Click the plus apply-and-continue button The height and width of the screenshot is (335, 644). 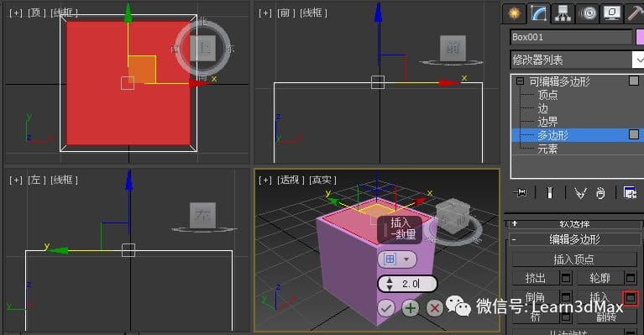coord(410,308)
